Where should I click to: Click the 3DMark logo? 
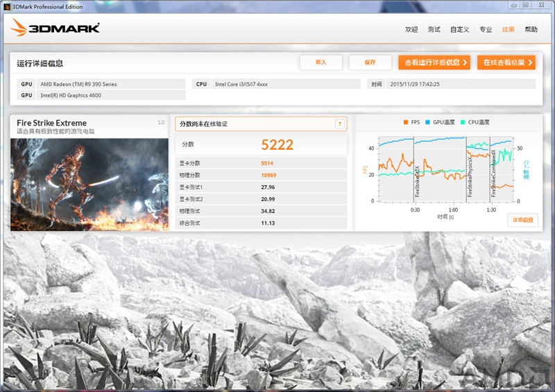click(x=55, y=28)
